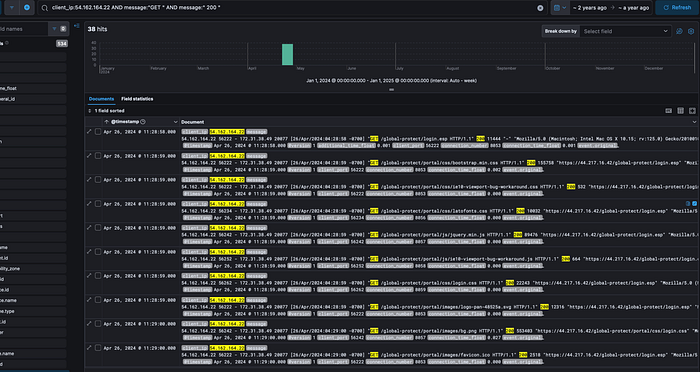The height and width of the screenshot is (372, 700).
Task: Switch to the Field statistics tab
Action: pyautogui.click(x=137, y=99)
